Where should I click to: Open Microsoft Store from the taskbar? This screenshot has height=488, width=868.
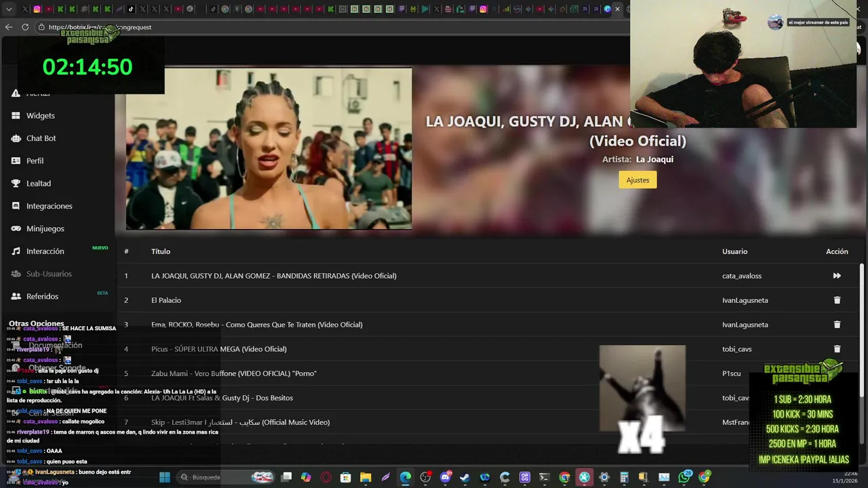(345, 477)
